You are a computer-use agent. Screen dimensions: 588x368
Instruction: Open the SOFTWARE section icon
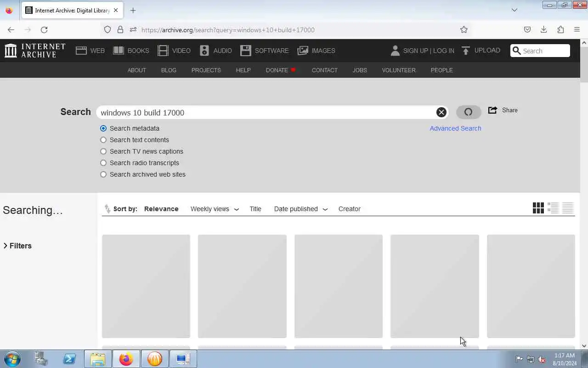(x=246, y=51)
